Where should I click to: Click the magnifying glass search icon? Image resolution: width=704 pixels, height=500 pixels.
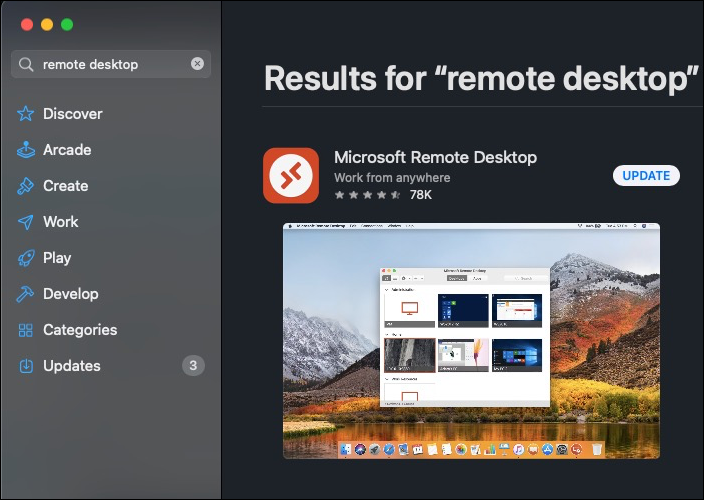pyautogui.click(x=27, y=64)
